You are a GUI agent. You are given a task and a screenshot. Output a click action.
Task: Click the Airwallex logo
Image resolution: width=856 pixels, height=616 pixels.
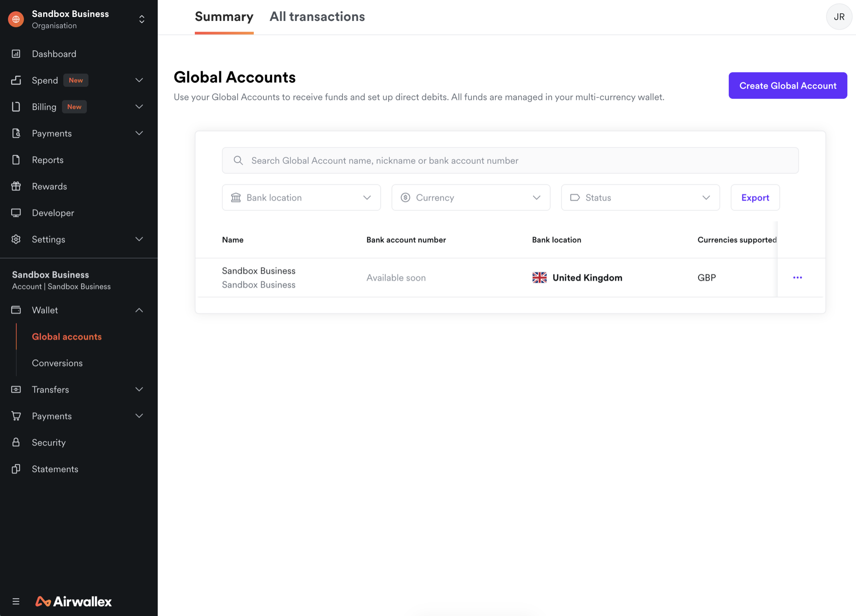(74, 602)
